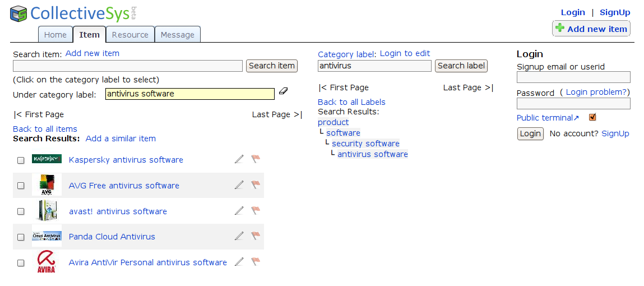Screen dimensions: 644x286
Task: Select 'security software' tree label
Action: 365,144
